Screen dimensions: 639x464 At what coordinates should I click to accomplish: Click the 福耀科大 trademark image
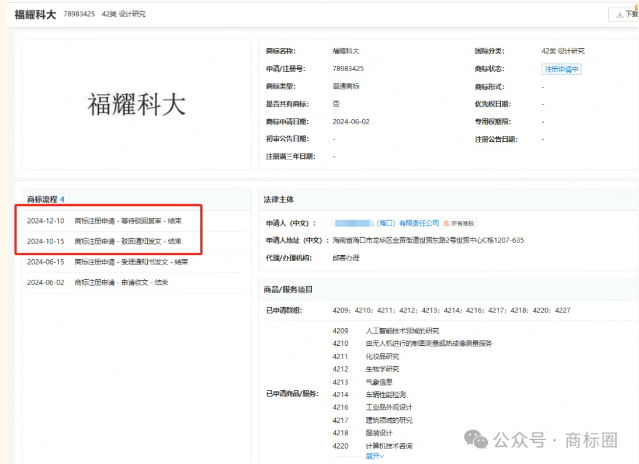click(x=137, y=104)
